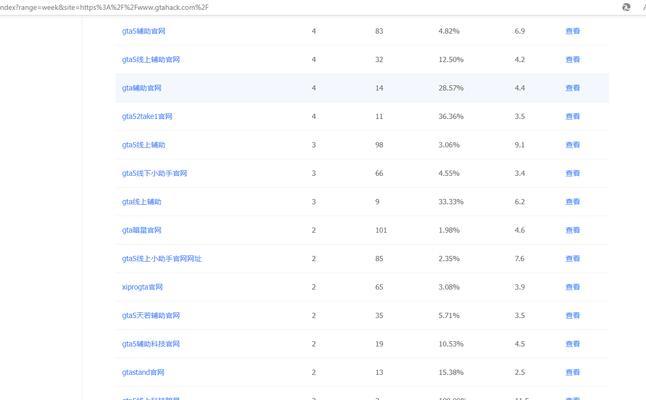
Task: Open the gta线上辅助 keyword link
Action: (141, 201)
